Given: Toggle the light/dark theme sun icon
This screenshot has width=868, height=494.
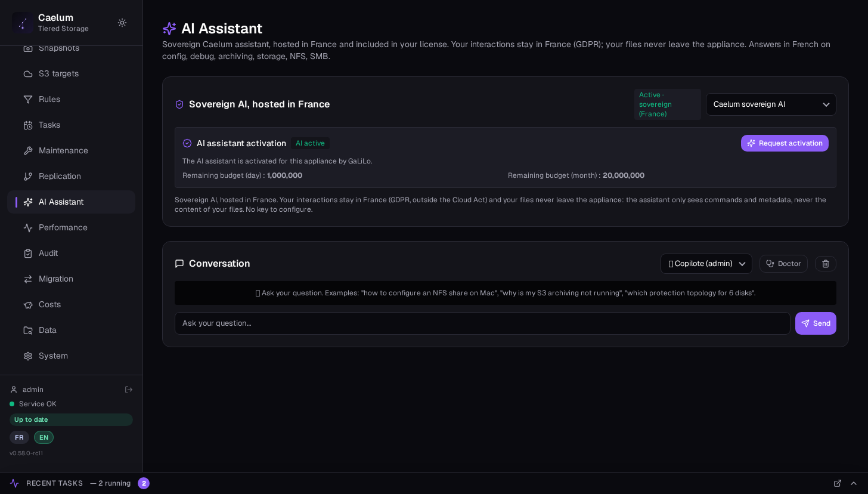Looking at the screenshot, I should click(122, 23).
